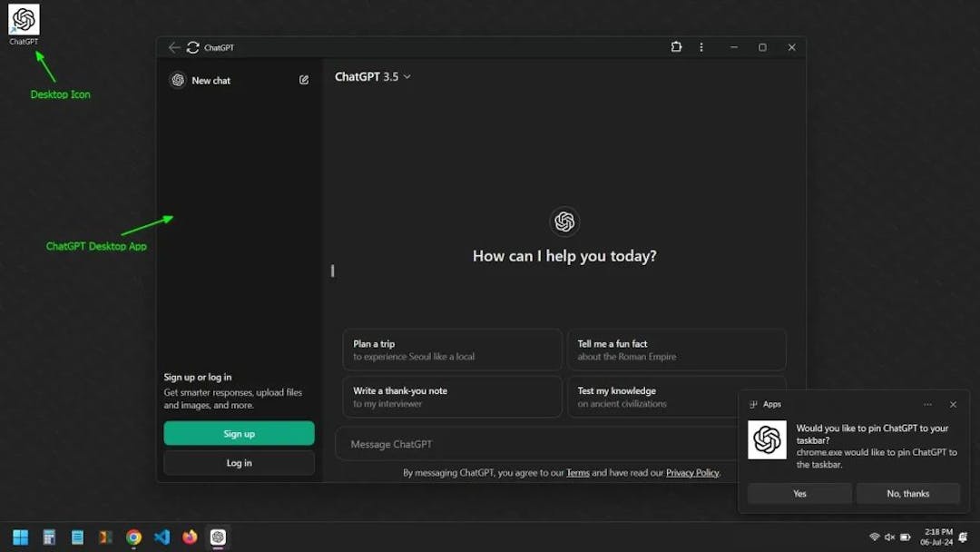Viewport: 980px width, 552px height.
Task: Click the back arrow in the title bar
Action: coord(172,47)
